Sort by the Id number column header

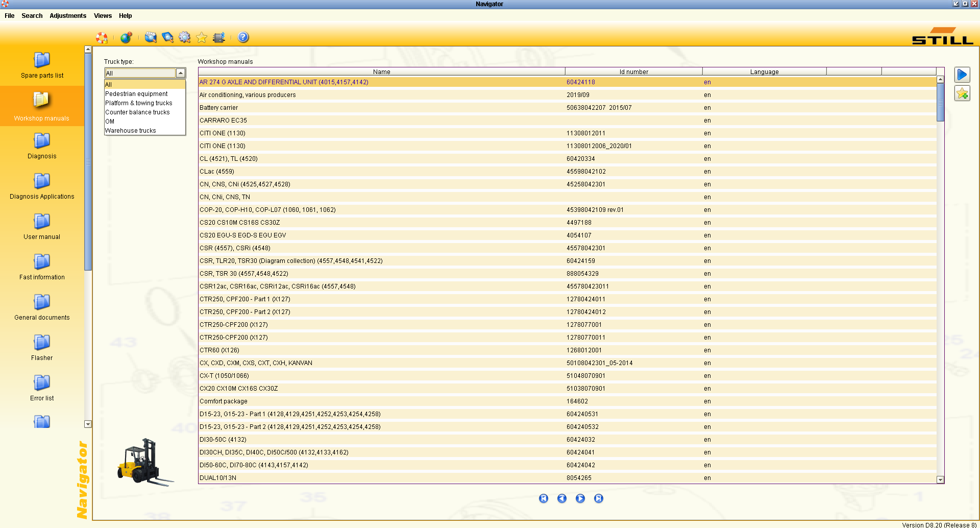(x=634, y=72)
